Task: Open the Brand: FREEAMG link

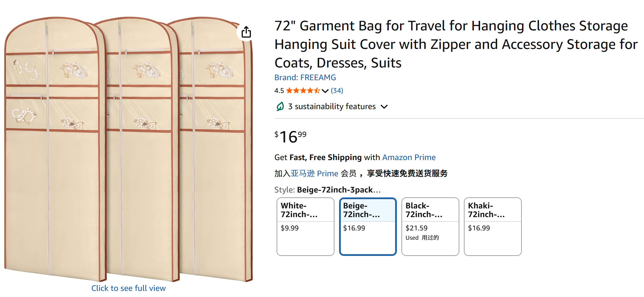Action: pos(305,78)
